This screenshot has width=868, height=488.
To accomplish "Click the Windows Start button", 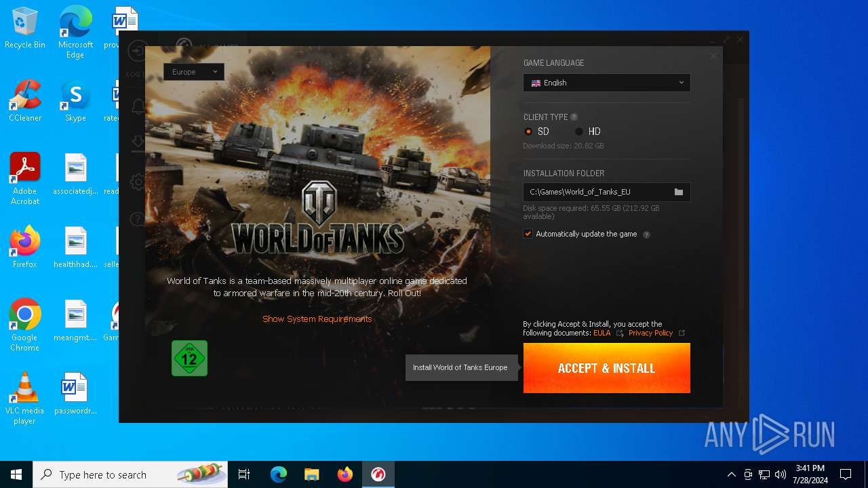I will coord(16,474).
